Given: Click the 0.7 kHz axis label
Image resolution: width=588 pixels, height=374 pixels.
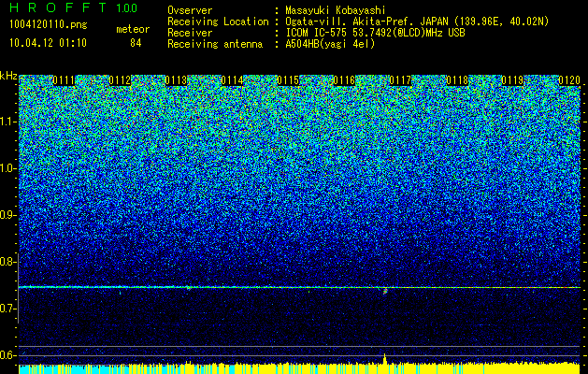Looking at the screenshot, I should 7,309.
